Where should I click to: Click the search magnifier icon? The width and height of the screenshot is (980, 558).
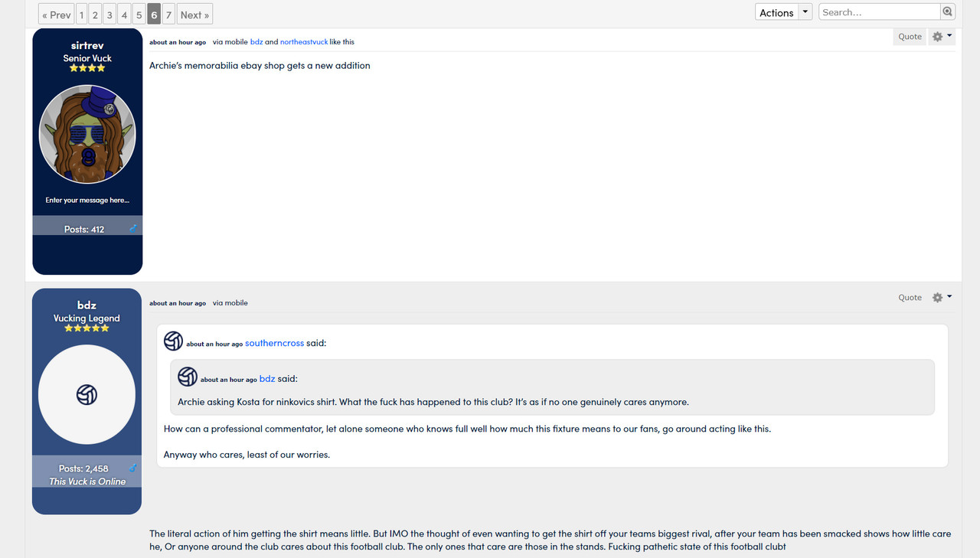(x=948, y=12)
